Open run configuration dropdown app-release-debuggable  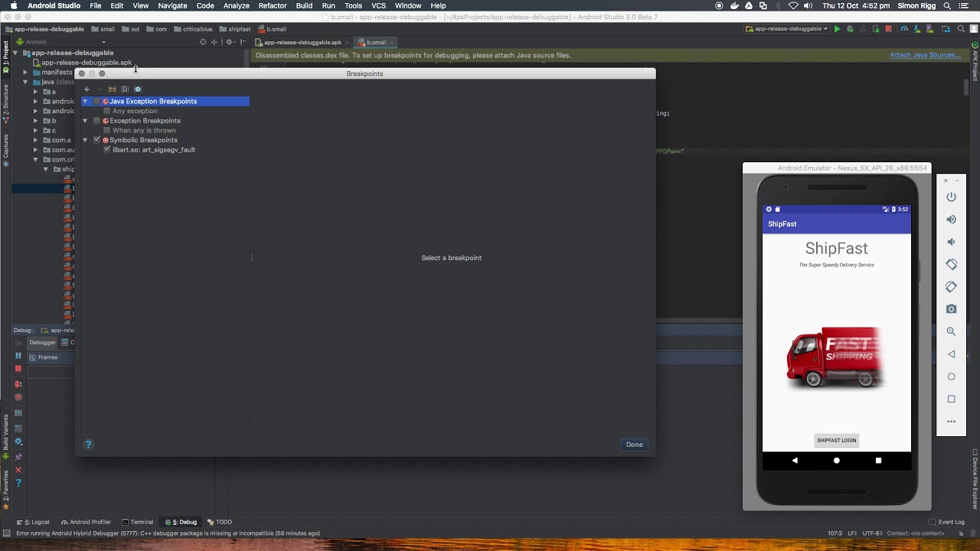[x=787, y=29]
